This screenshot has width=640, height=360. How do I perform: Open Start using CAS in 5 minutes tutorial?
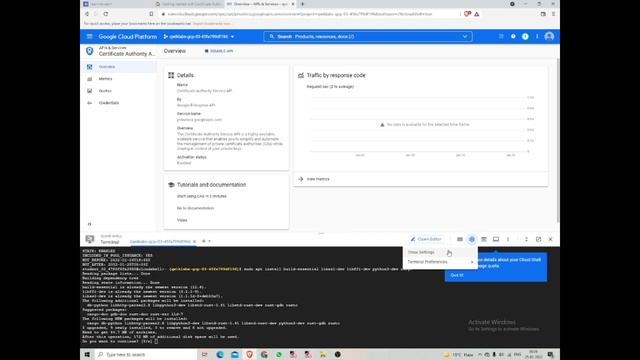coord(202,196)
